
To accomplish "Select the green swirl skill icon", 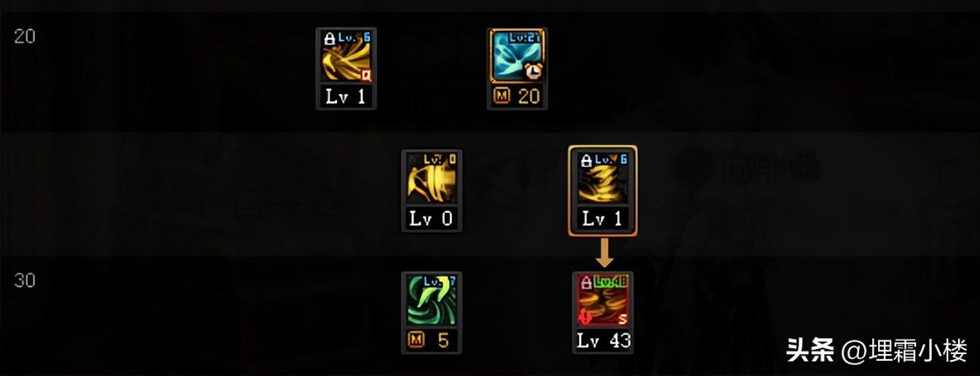I will pos(431,301).
